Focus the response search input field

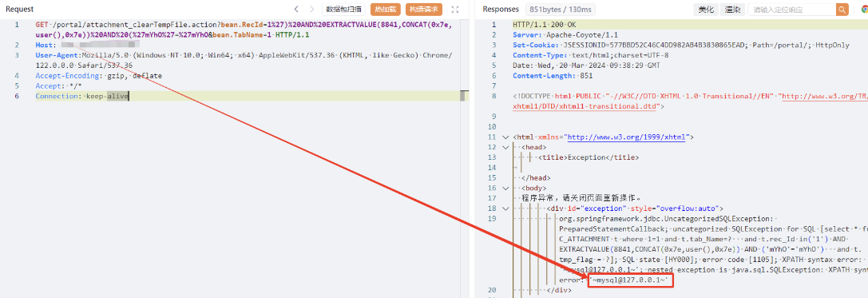791,10
